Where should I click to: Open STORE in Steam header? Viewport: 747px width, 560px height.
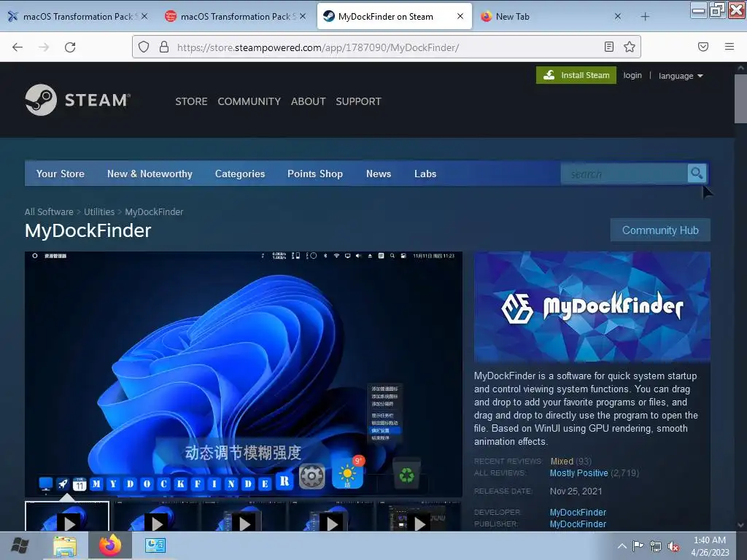pyautogui.click(x=191, y=101)
